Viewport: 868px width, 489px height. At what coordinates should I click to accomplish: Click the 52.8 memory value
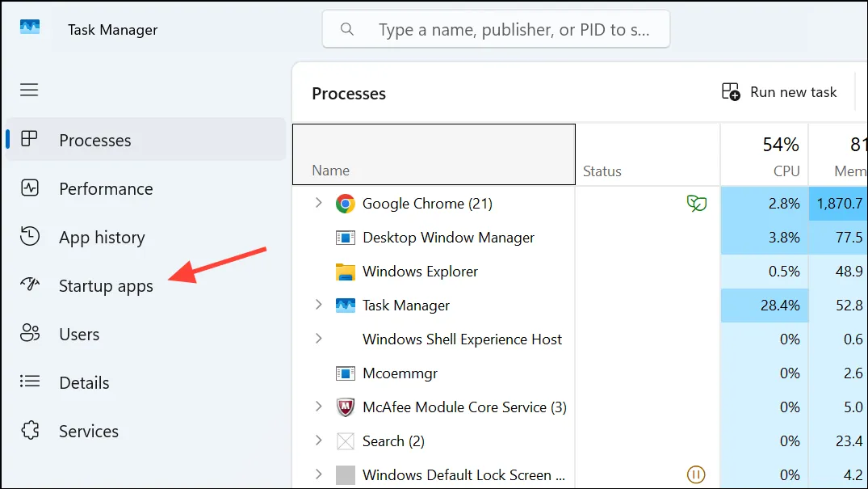849,305
